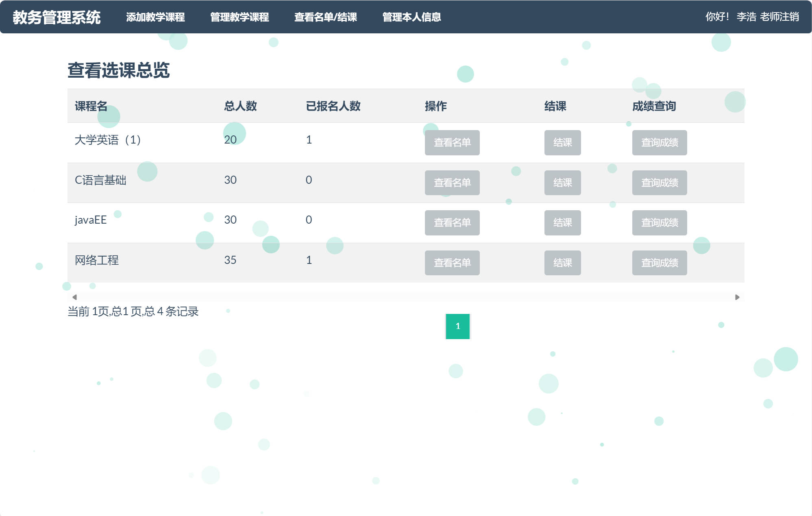查看名单 for 网络工程 course
This screenshot has width=812, height=516.
452,263
